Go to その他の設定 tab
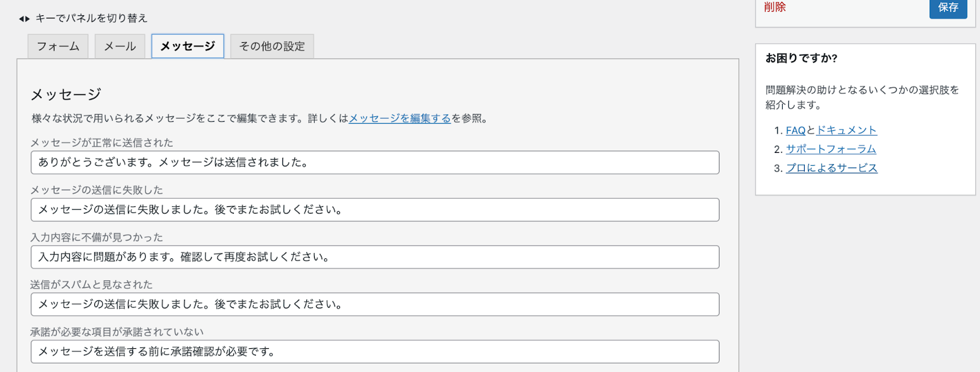980x372 pixels. 272,46
